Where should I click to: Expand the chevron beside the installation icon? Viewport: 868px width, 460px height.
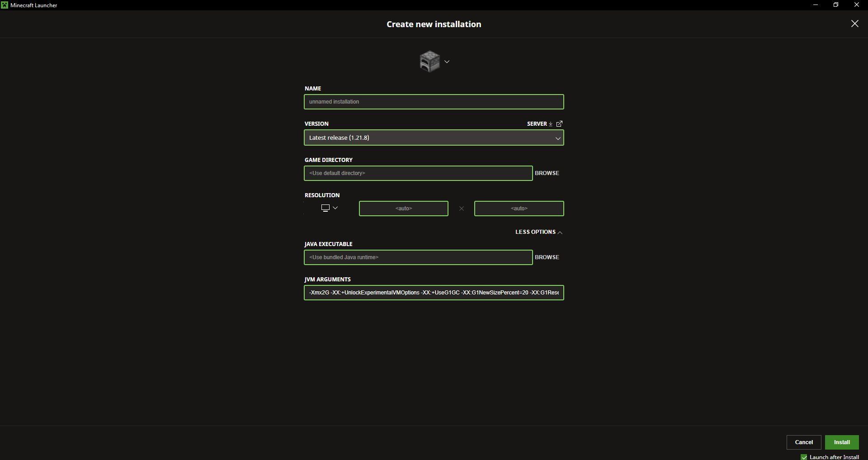[447, 62]
